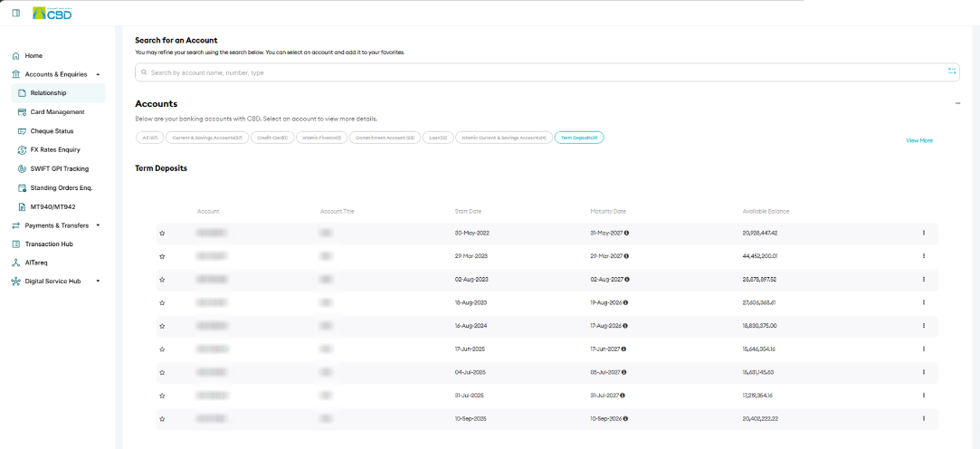Viewport: 980px width, 449px height.
Task: Open Cheque Status page
Action: [52, 131]
